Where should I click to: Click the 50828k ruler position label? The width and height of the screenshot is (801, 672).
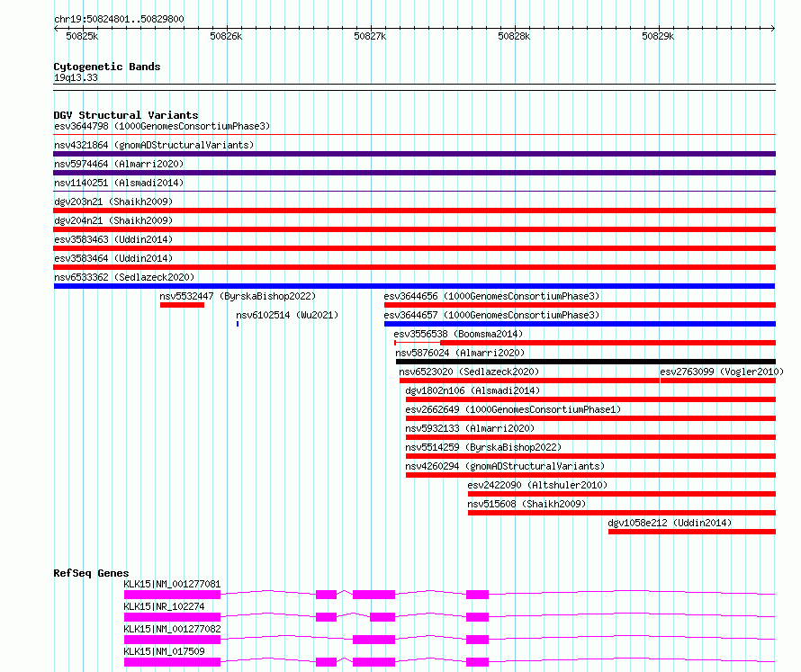coord(515,36)
